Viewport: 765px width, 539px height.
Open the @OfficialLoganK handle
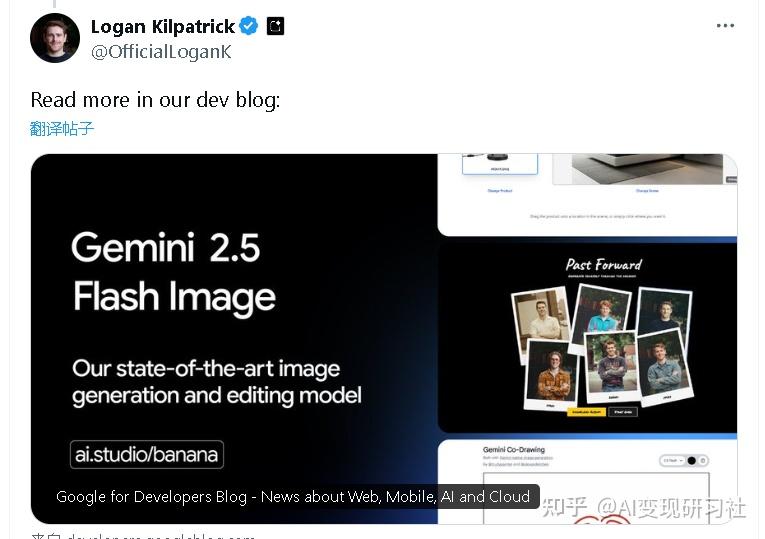(x=161, y=52)
